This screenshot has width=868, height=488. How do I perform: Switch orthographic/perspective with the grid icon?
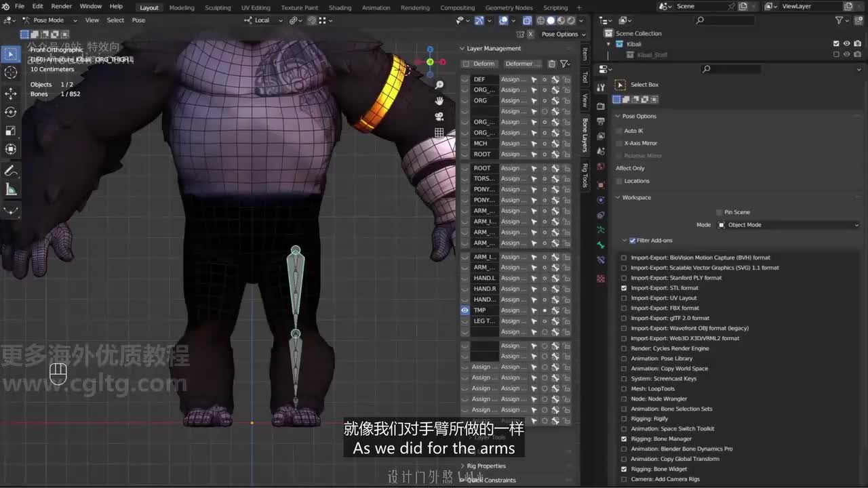(x=439, y=132)
